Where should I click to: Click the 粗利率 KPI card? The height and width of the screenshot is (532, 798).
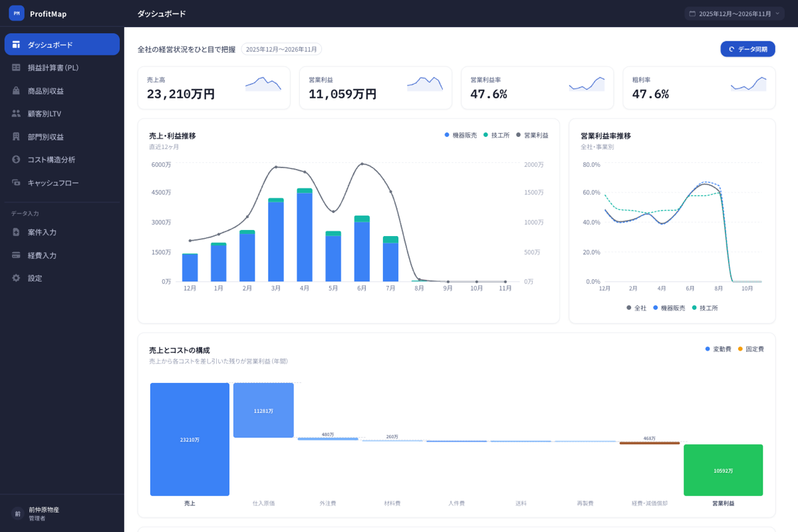click(699, 88)
